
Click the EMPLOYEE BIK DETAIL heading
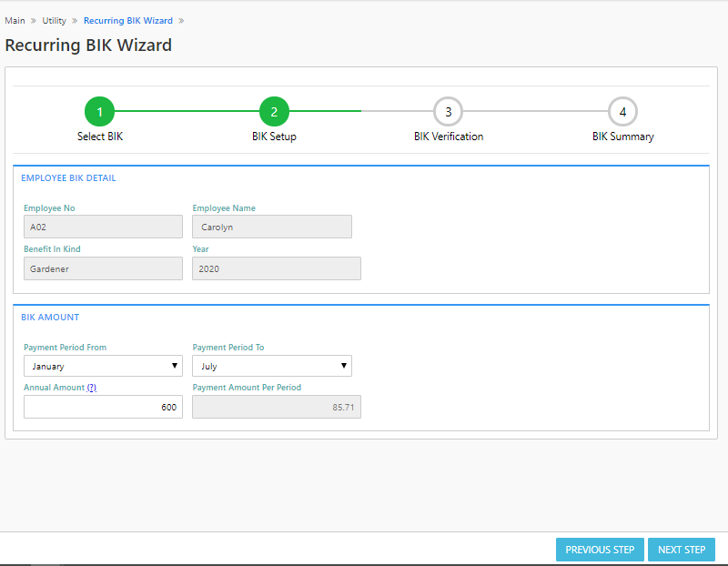(69, 177)
